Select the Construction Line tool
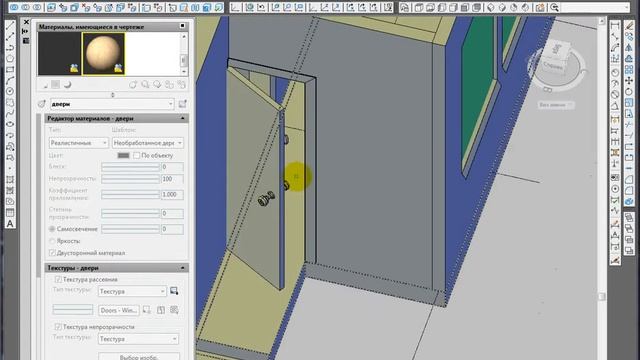The image size is (640, 360). point(10,36)
